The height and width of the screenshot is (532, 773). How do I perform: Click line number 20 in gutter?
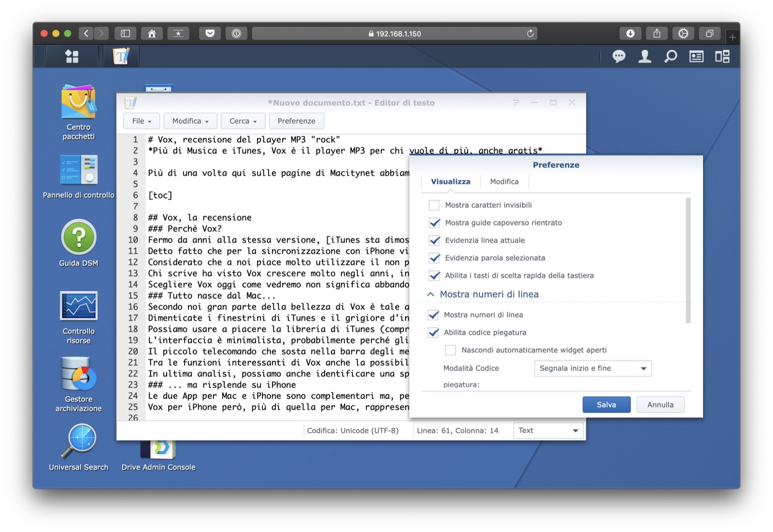[x=133, y=351]
